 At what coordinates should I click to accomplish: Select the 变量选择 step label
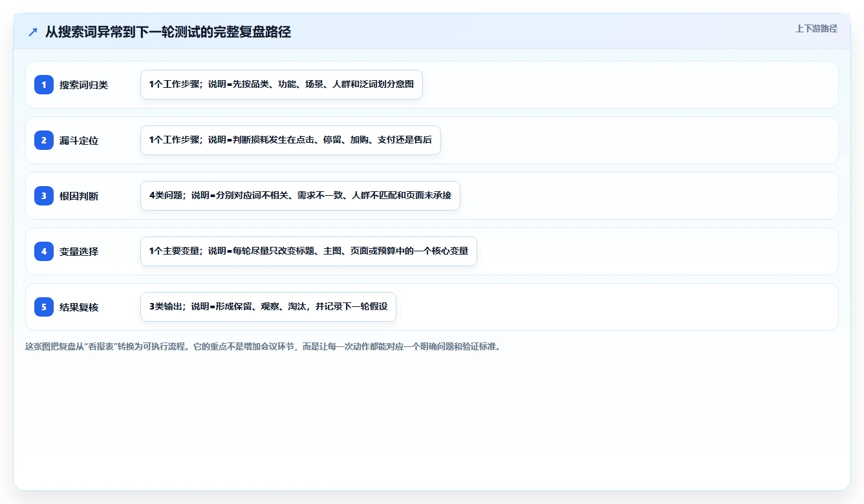(79, 251)
